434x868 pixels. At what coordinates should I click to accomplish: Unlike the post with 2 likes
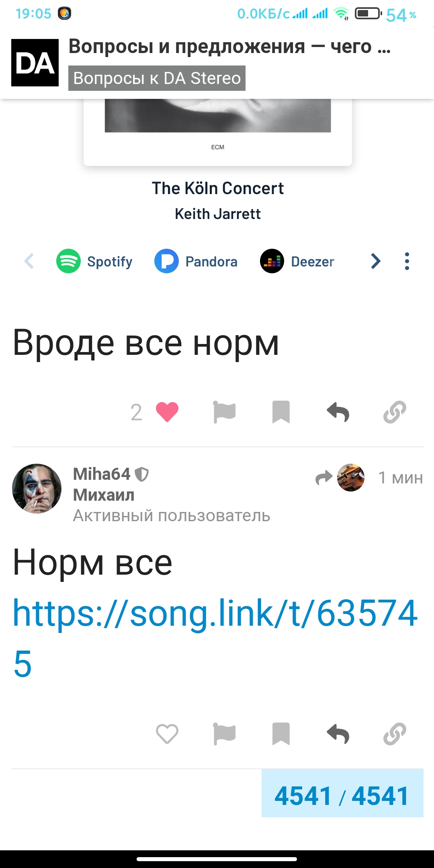167,412
